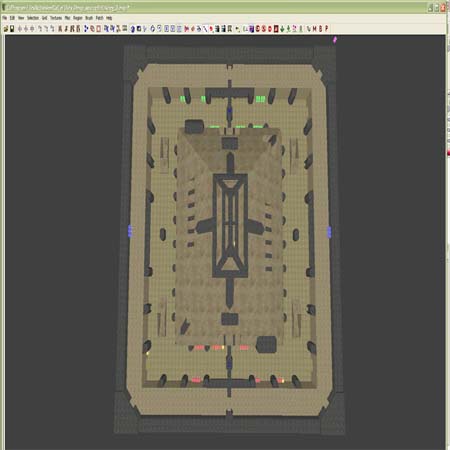This screenshot has width=450, height=450.
Task: Click the green down-arrow toolbar icon
Action: click(x=282, y=29)
